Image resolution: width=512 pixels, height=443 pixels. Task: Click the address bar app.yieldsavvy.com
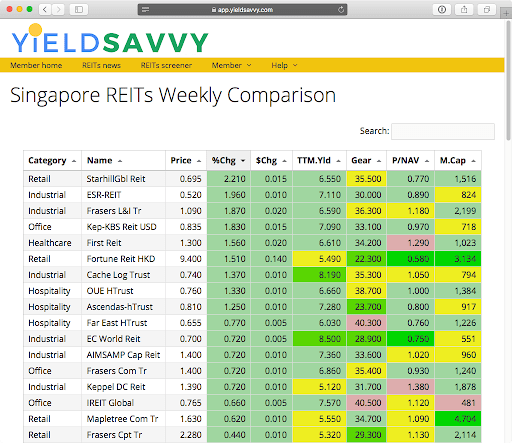[242, 10]
